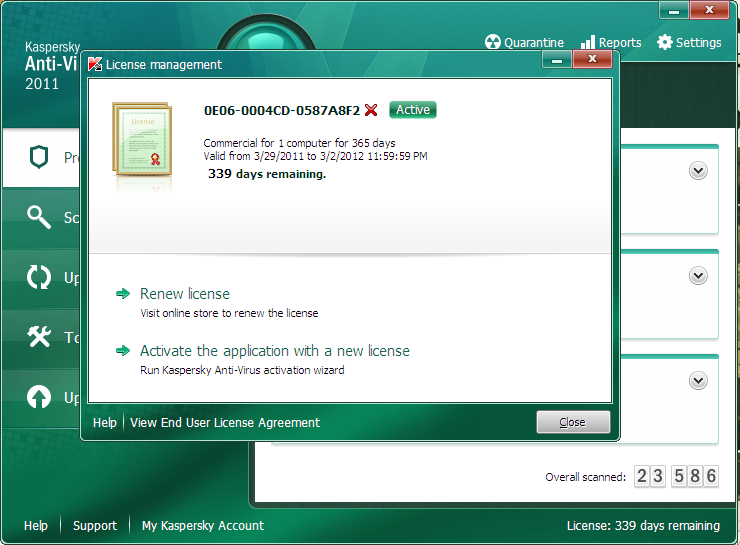Select the Upgrade up-arrow icon in sidebar
Viewport: 740px width, 545px height.
[x=39, y=397]
